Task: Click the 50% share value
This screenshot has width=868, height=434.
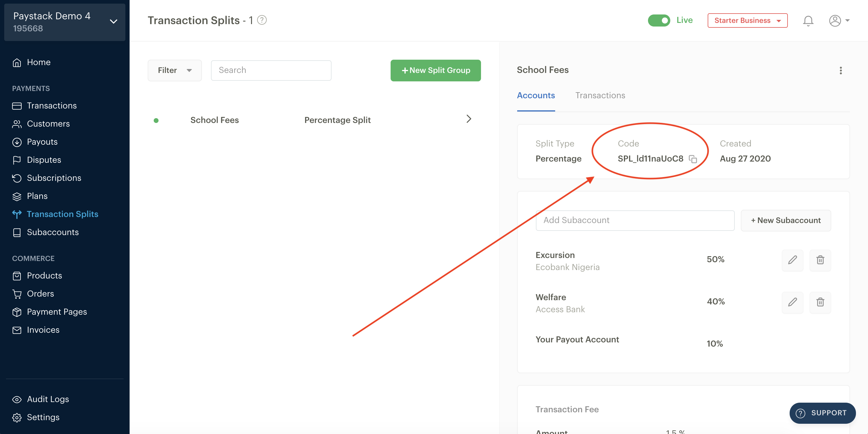Action: tap(715, 259)
